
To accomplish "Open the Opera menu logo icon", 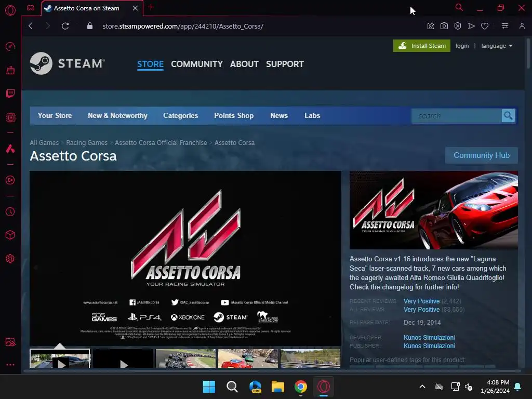I will pyautogui.click(x=10, y=10).
